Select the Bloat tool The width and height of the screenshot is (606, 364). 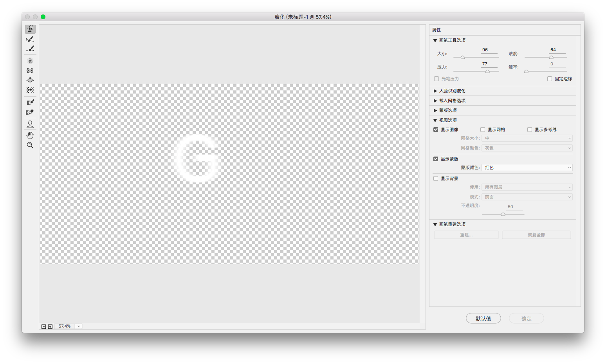(x=30, y=80)
